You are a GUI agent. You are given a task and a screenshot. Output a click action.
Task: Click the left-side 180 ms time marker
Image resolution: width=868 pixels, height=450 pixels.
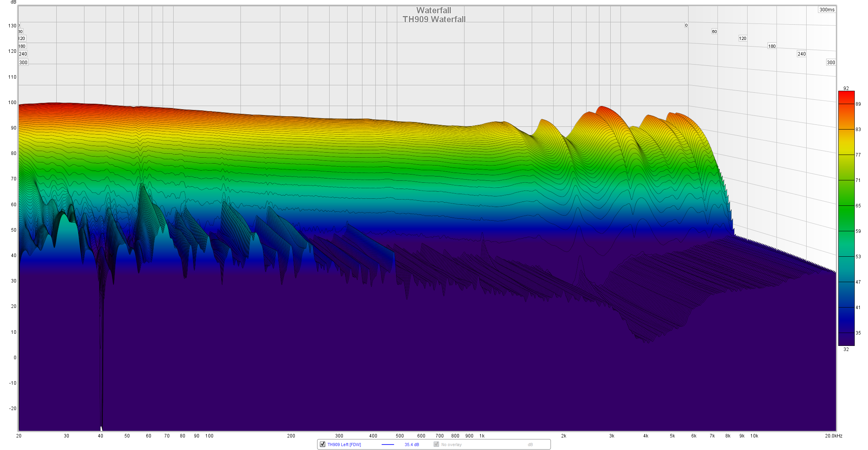[x=22, y=46]
